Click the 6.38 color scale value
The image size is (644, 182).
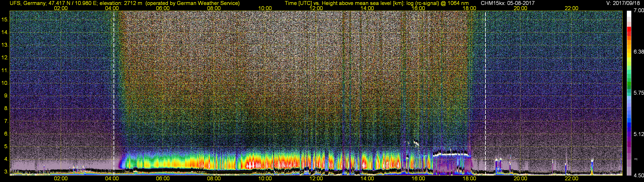(x=638, y=52)
